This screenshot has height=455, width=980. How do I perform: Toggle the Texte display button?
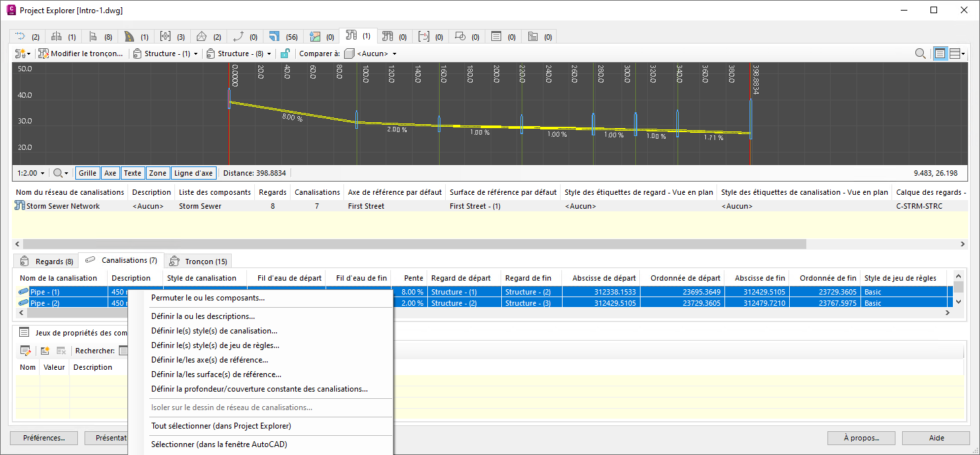pyautogui.click(x=133, y=173)
